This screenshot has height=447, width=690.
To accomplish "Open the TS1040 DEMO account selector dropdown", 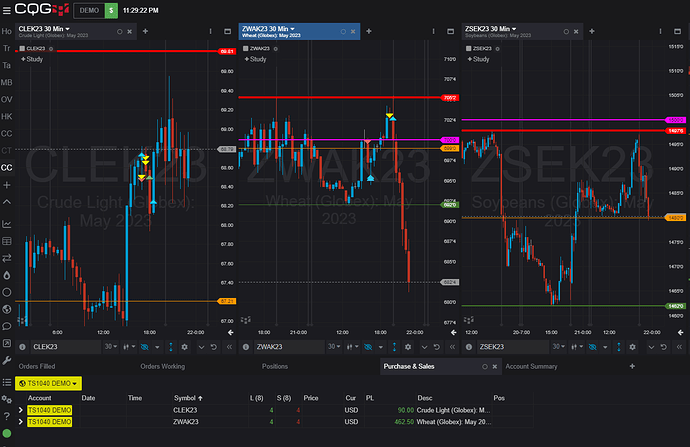I will 48,383.
